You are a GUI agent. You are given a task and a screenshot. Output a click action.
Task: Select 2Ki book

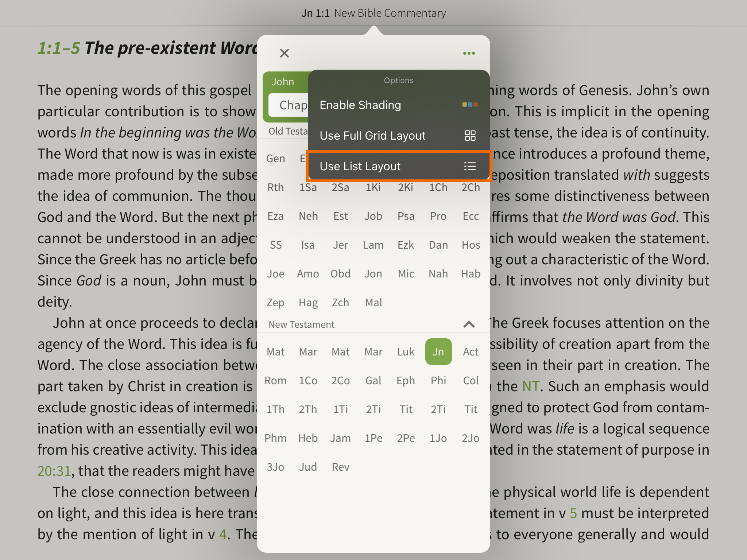(406, 187)
